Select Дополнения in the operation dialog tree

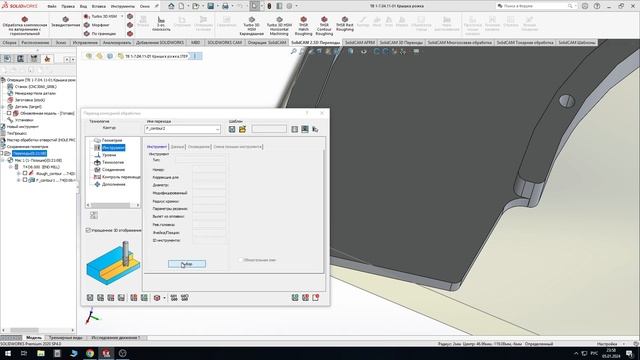(114, 184)
